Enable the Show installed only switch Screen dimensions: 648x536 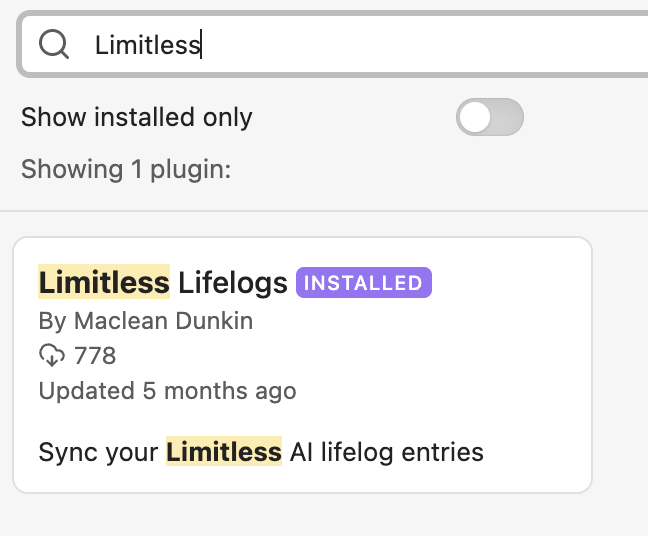(490, 117)
